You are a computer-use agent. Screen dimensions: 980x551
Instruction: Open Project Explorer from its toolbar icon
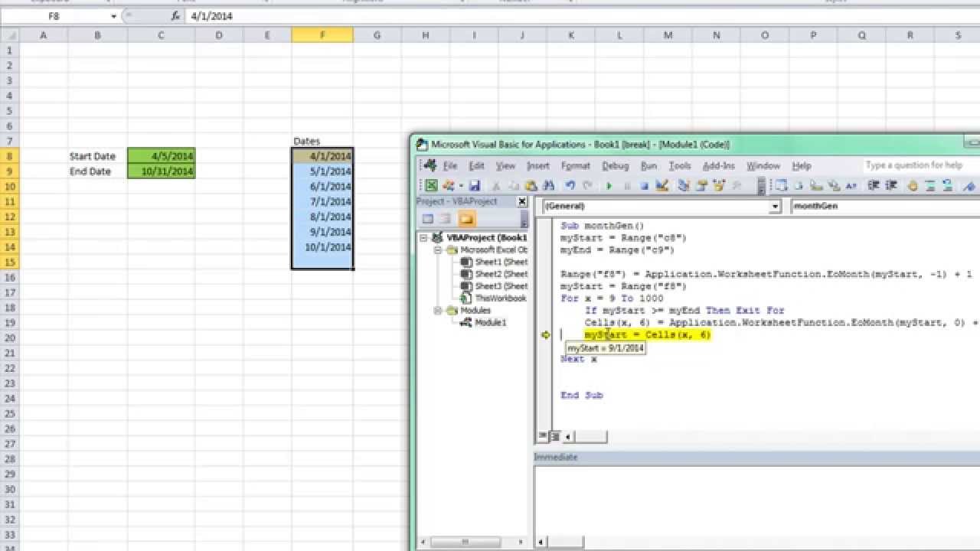(x=684, y=185)
